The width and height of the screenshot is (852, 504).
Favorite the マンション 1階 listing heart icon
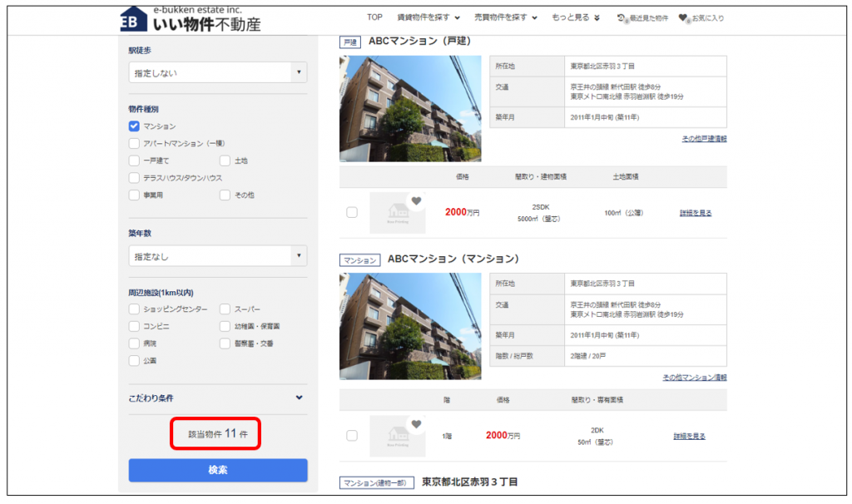[x=416, y=424]
